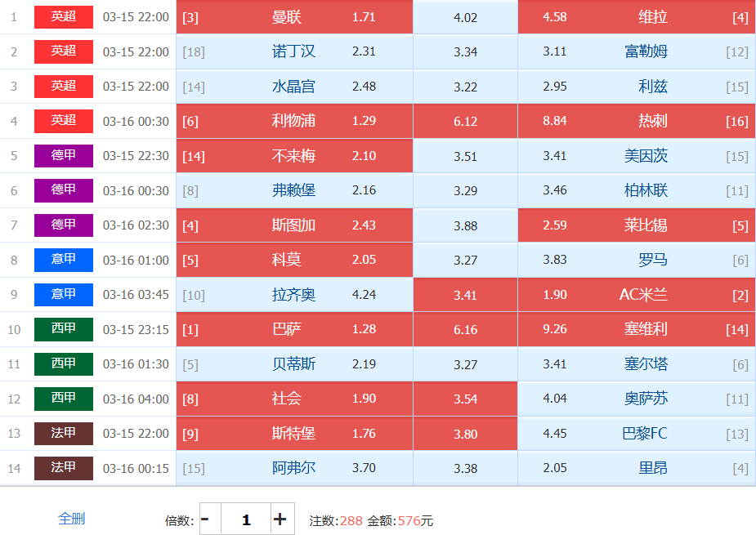Click the 法甲 league tag in 阿弗尔 row
756x535 pixels.
(64, 468)
